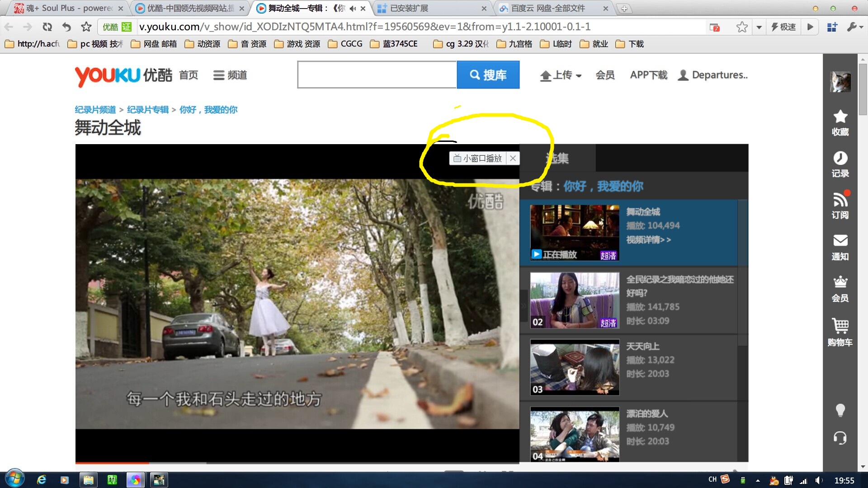
Task: Open the 订阅 subscription feed icon
Action: tap(840, 200)
